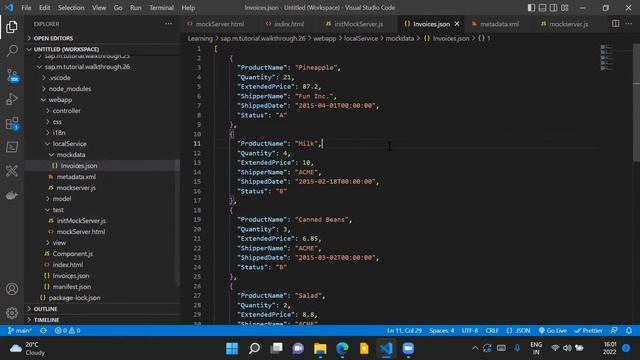The width and height of the screenshot is (640, 360).
Task: Open the Explorer view in activity bar
Action: point(12,27)
